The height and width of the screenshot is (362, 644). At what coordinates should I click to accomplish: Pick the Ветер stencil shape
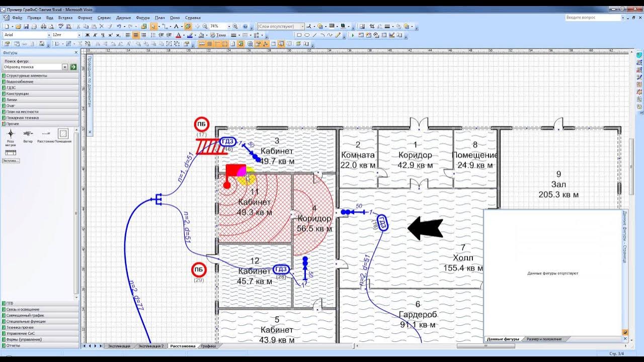28,134
